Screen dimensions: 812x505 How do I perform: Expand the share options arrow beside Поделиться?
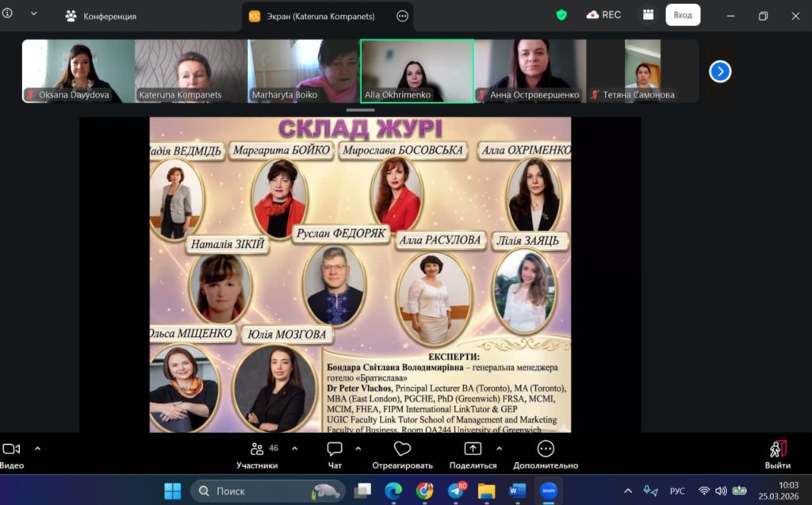500,448
